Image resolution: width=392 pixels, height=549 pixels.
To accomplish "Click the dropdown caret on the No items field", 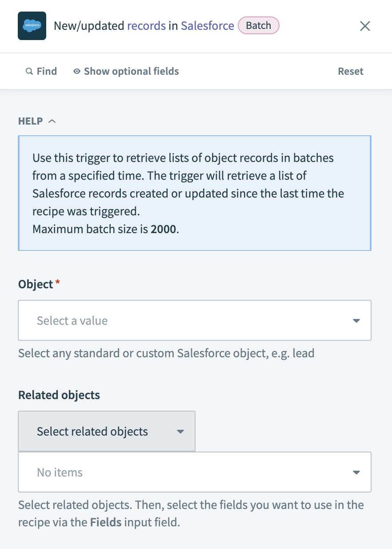I will pos(356,472).
